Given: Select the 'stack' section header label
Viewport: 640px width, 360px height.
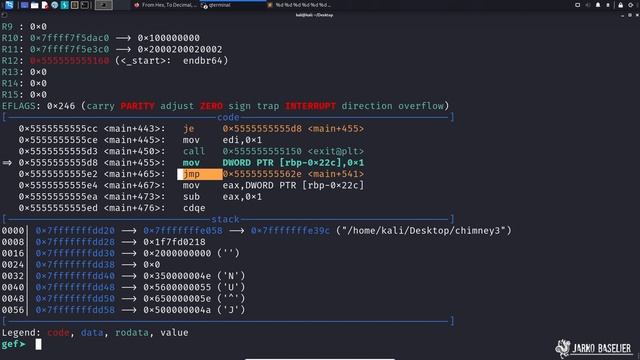Looking at the screenshot, I should (225, 220).
